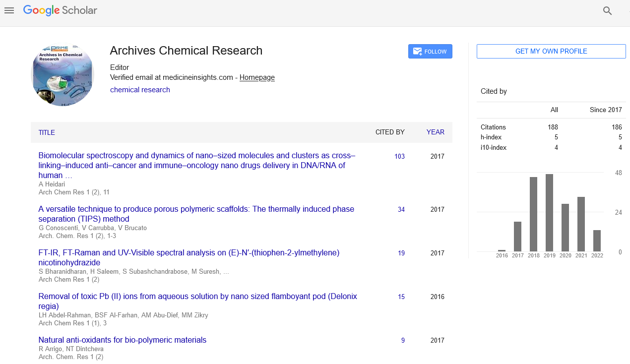Click the 2018 bar in citations chart

pyautogui.click(x=533, y=214)
